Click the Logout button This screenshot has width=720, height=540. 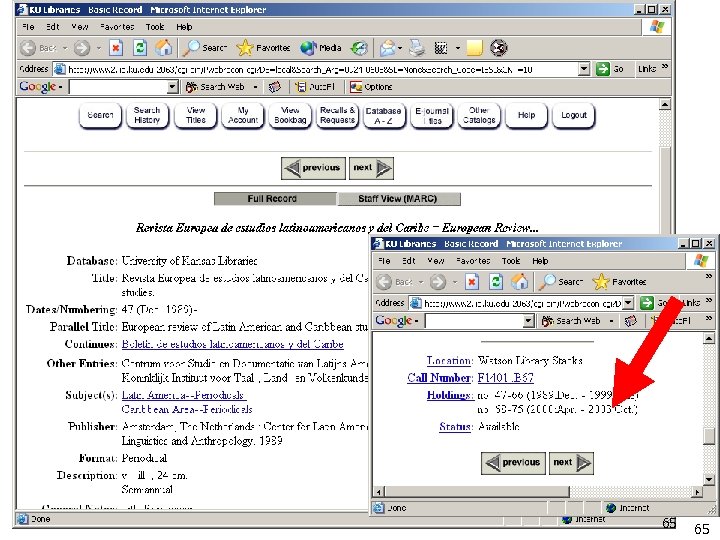pyautogui.click(x=574, y=115)
